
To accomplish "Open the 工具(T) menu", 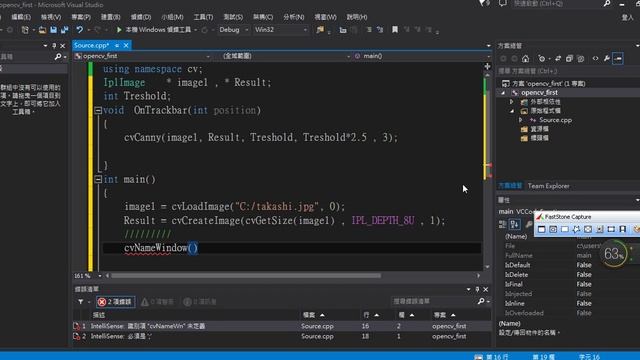I will [203, 17].
